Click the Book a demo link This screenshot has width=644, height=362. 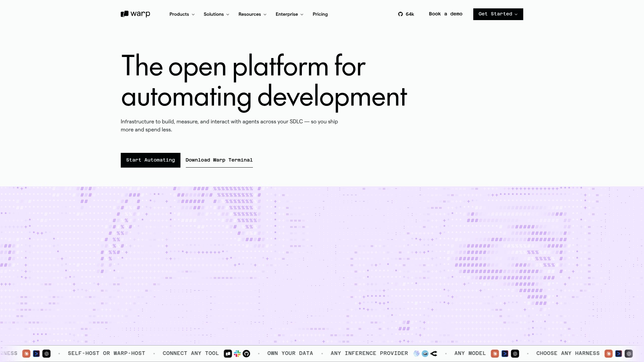[445, 14]
